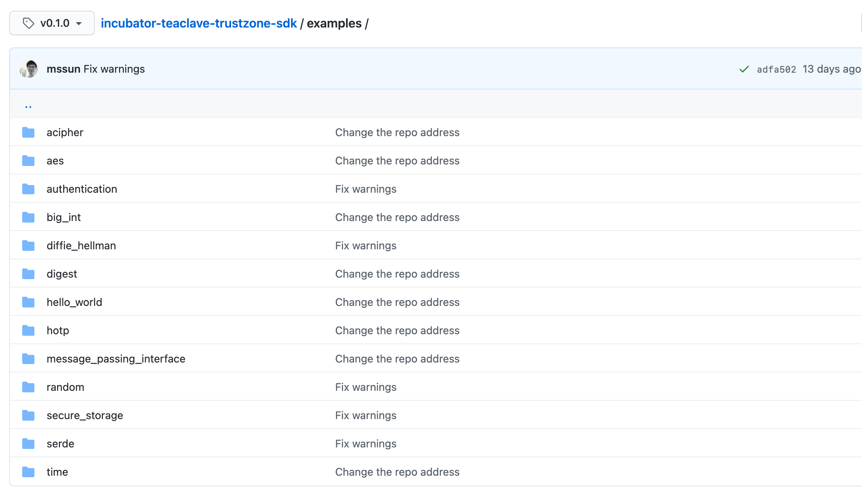Image resolution: width=862 pixels, height=504 pixels.
Task: Click the authentication folder icon
Action: point(28,189)
